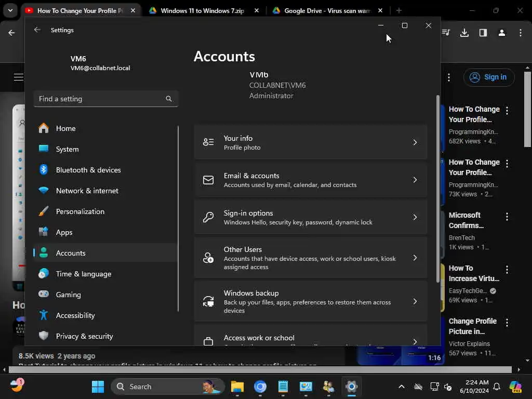Click Settings gear icon on taskbar
Viewport: 532px width, 399px height.
(352, 387)
